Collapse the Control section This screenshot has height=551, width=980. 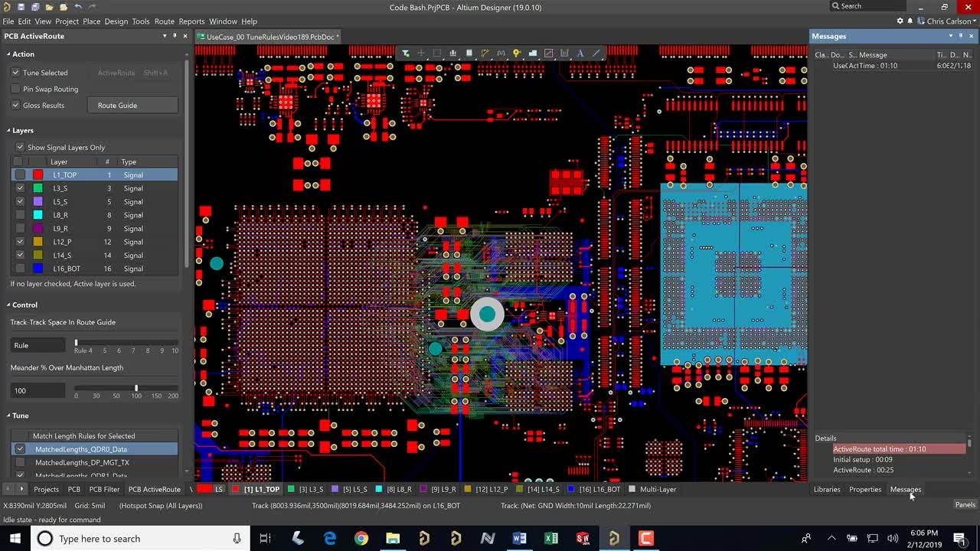[x=8, y=305]
